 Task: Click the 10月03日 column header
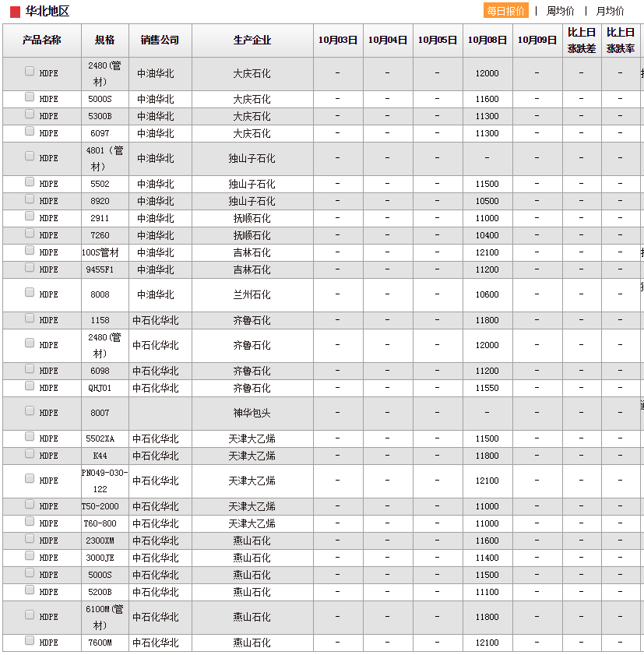tap(338, 40)
